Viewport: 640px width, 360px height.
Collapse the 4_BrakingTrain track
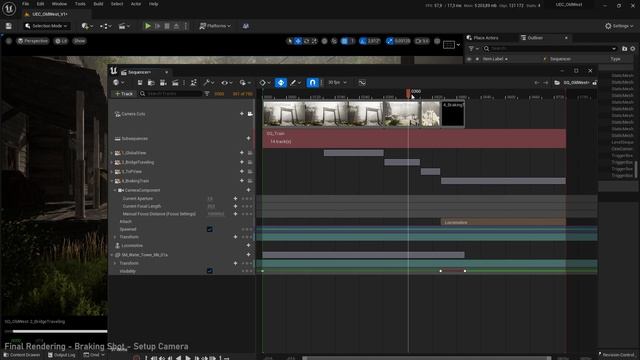pyautogui.click(x=112, y=181)
